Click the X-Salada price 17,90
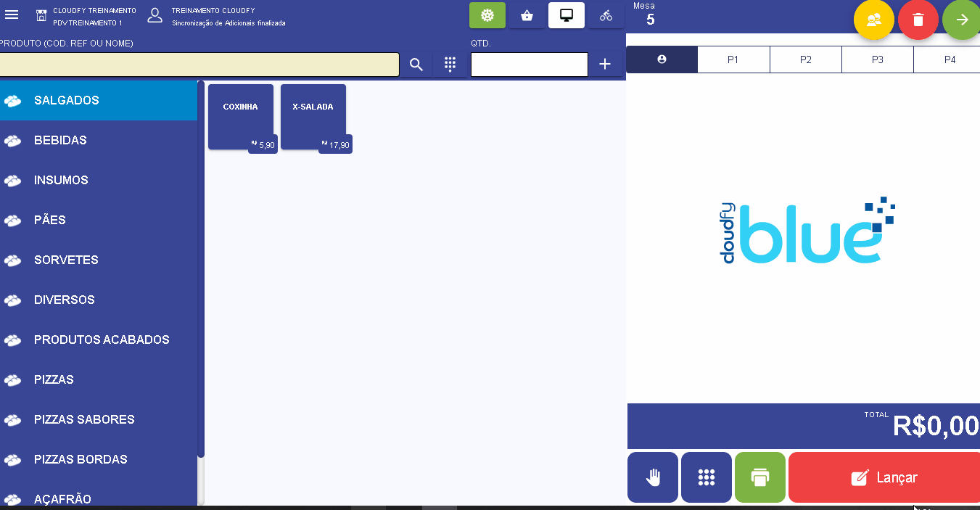The width and height of the screenshot is (980, 510). pos(336,144)
